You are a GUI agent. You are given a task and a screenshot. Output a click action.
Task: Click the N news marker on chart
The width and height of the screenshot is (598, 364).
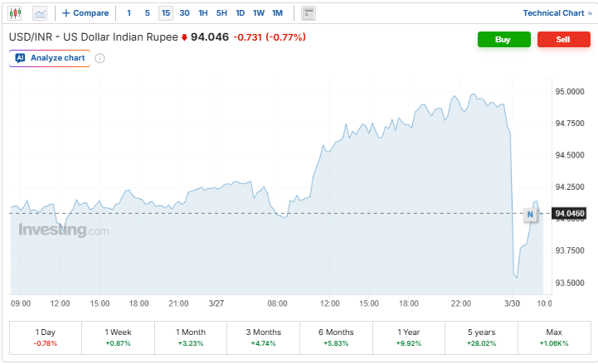coord(529,215)
